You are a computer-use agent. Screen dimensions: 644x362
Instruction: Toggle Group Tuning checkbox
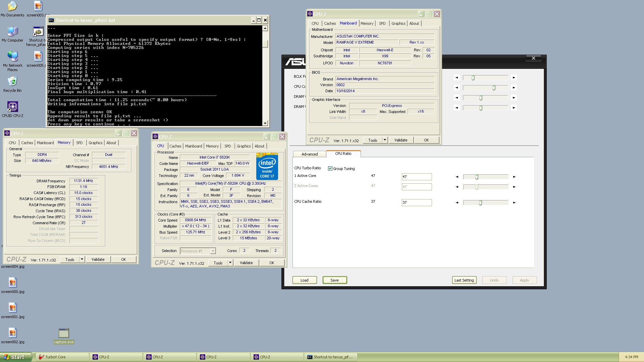click(x=330, y=169)
